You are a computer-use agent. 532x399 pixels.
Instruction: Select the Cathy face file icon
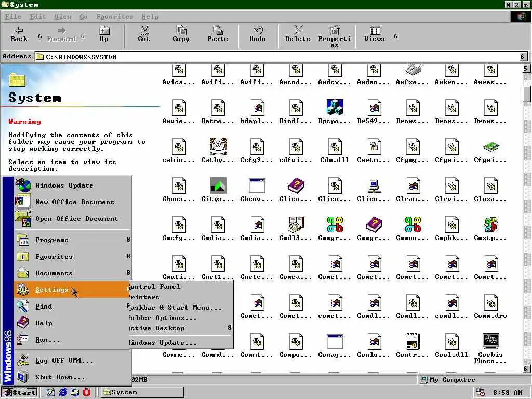(218, 146)
